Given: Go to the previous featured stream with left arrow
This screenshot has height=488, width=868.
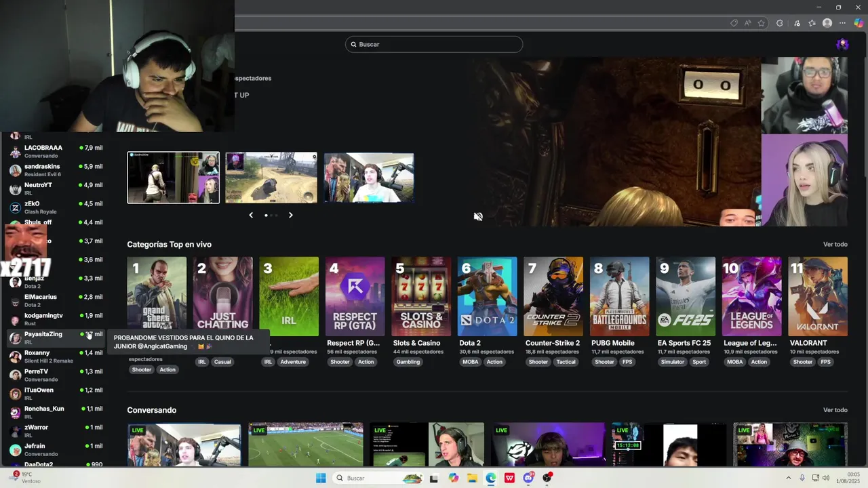Looking at the screenshot, I should coord(251,215).
